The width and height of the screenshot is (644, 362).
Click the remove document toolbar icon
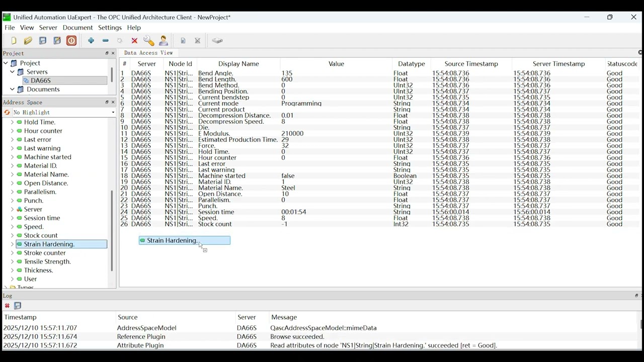tap(198, 41)
